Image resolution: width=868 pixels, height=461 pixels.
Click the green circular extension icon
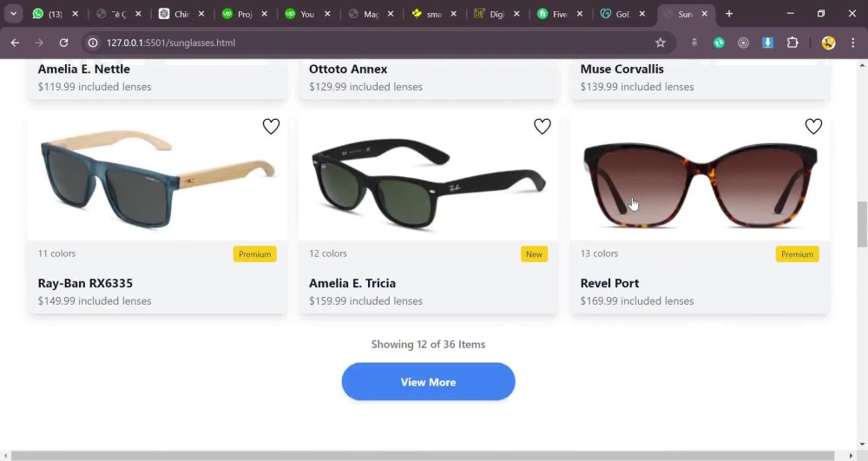(719, 43)
